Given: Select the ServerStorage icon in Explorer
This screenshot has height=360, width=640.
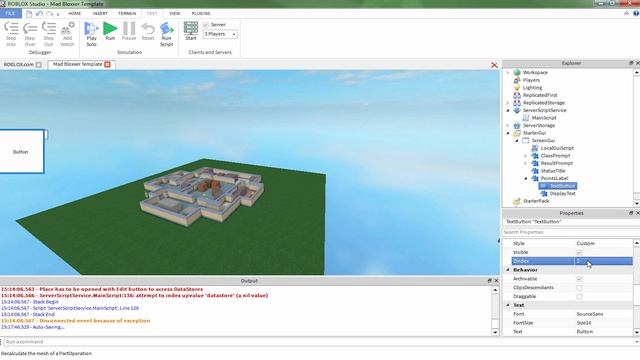Looking at the screenshot, I should pyautogui.click(x=517, y=125).
